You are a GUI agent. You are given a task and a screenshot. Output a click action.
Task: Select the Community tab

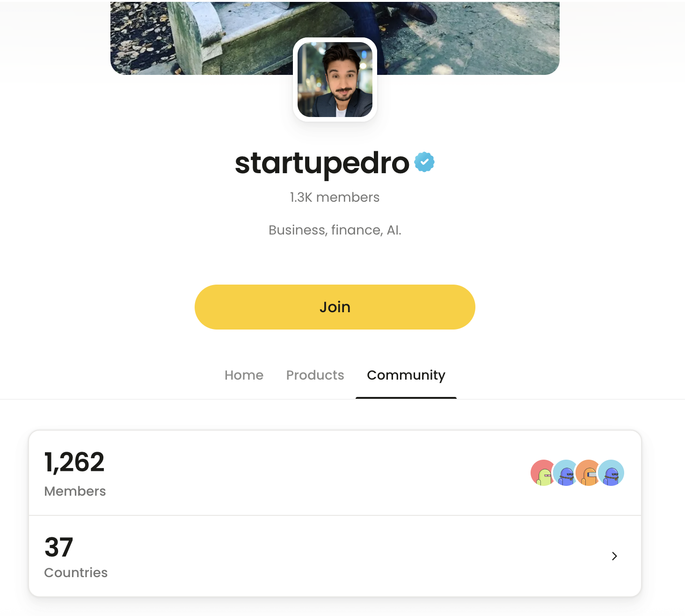pyautogui.click(x=406, y=375)
